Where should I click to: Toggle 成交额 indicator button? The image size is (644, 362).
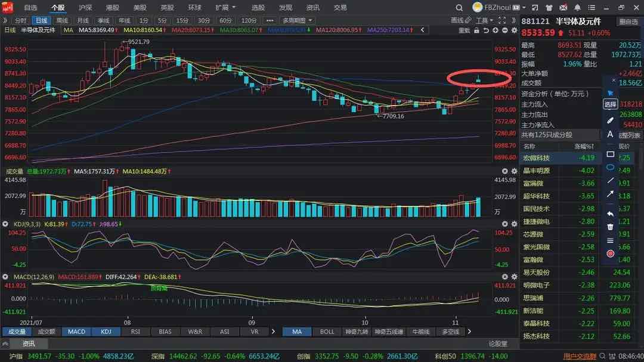pos(47,332)
